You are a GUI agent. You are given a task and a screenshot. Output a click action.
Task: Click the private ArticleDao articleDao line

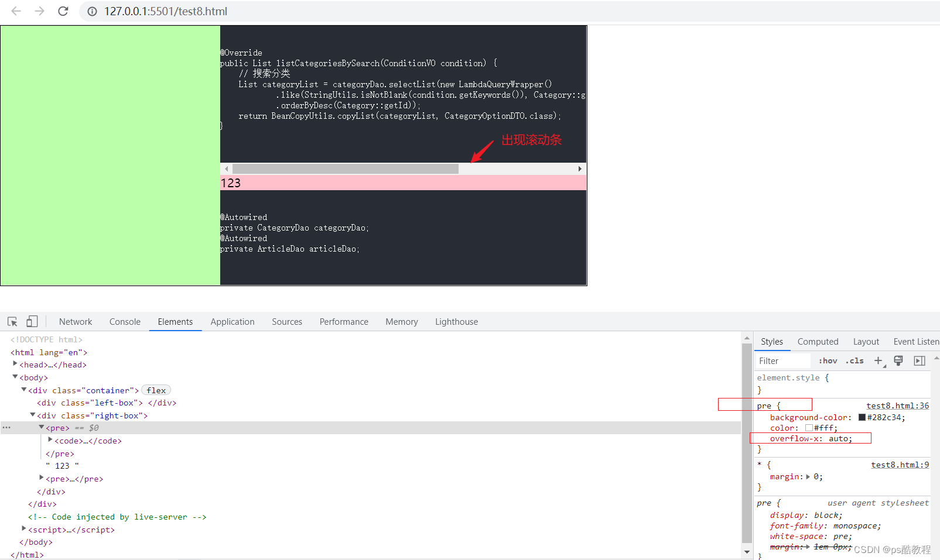pos(290,249)
